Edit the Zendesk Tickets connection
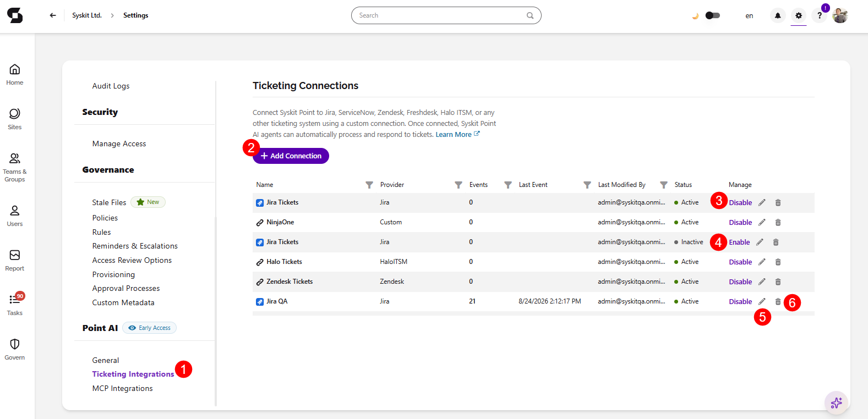The width and height of the screenshot is (868, 419). point(762,282)
